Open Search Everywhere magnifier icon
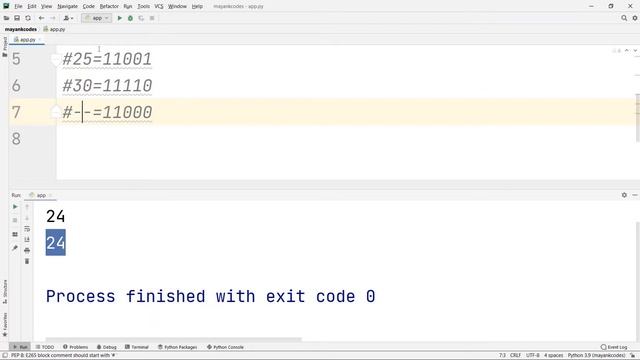 [x=624, y=18]
